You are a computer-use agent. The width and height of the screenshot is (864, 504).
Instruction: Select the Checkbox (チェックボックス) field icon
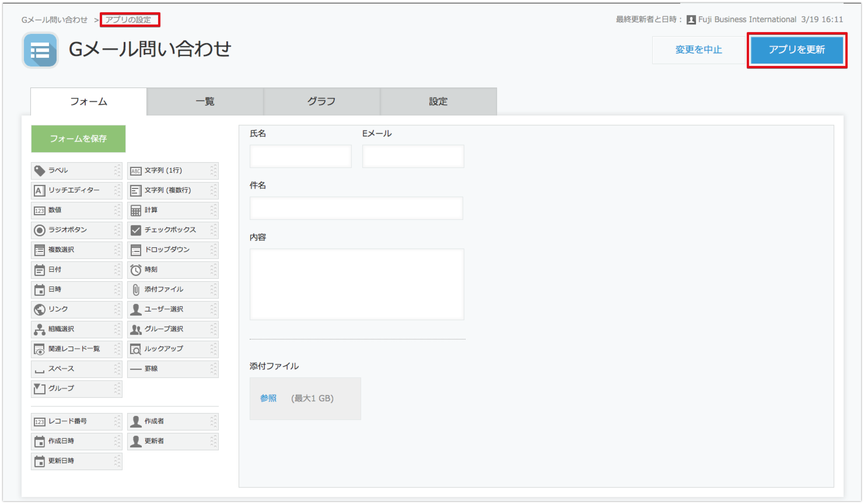[136, 230]
